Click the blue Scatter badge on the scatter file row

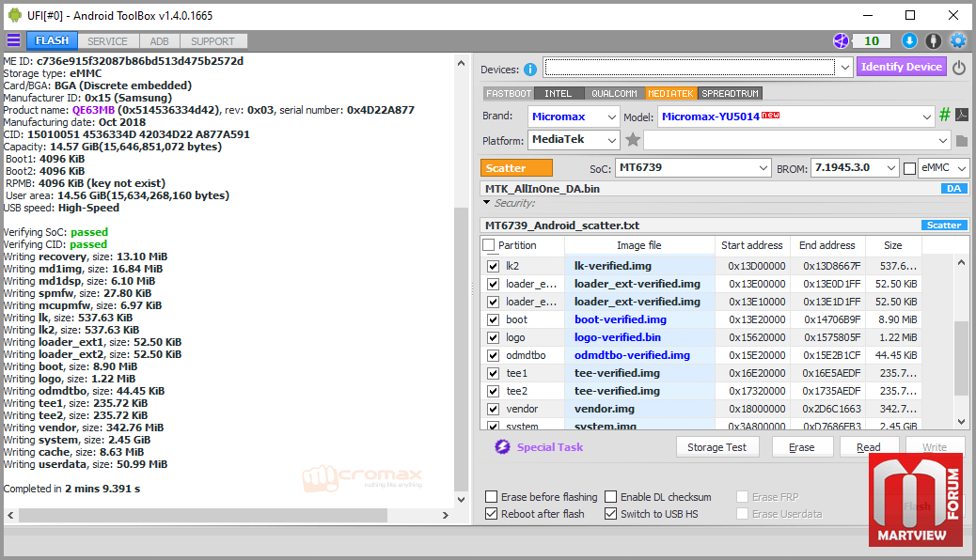[944, 226]
